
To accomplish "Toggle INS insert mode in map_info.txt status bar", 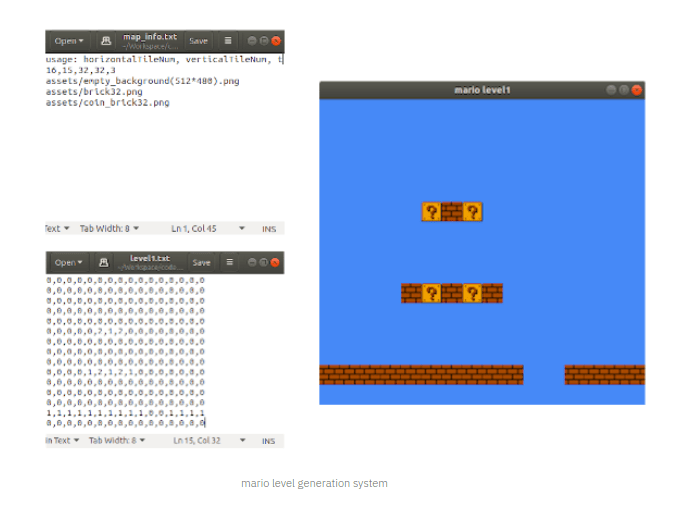I will coord(268,229).
